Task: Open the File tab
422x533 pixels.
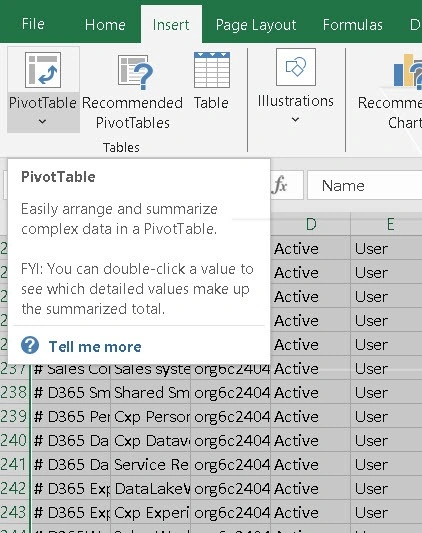Action: coord(33,24)
